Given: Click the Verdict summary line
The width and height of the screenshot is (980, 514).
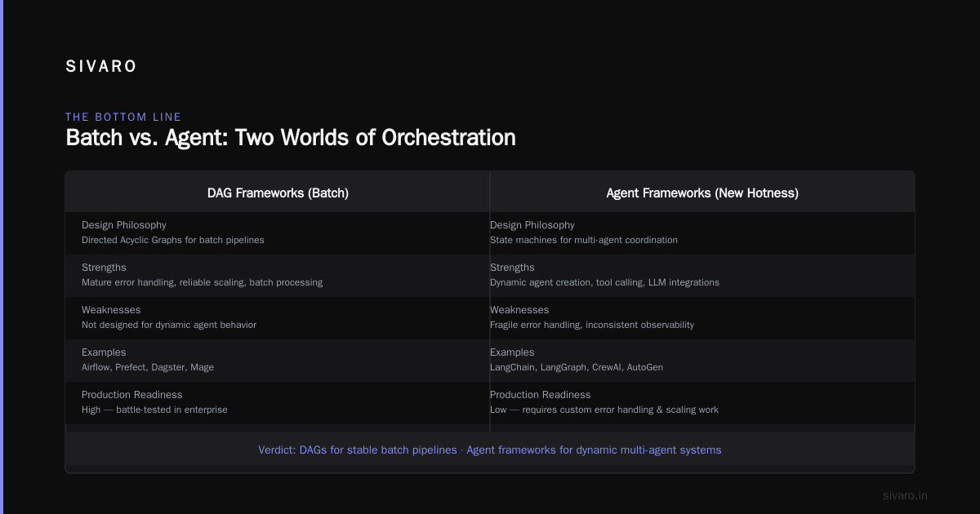Looking at the screenshot, I should pos(490,450).
